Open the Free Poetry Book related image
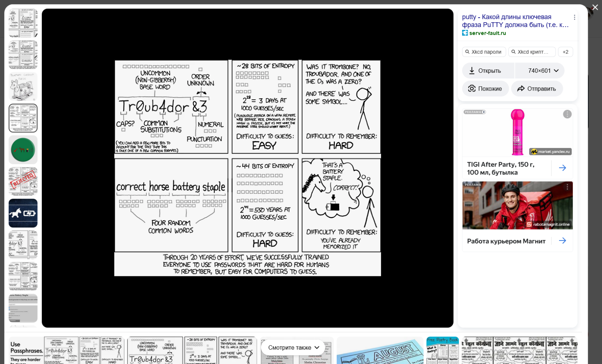 [x=442, y=350]
